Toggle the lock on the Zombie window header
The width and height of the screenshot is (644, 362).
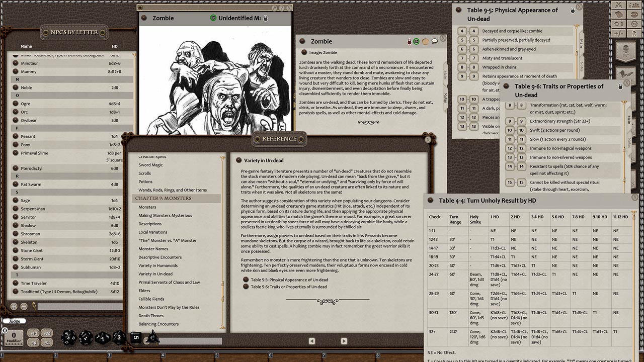coord(266,18)
